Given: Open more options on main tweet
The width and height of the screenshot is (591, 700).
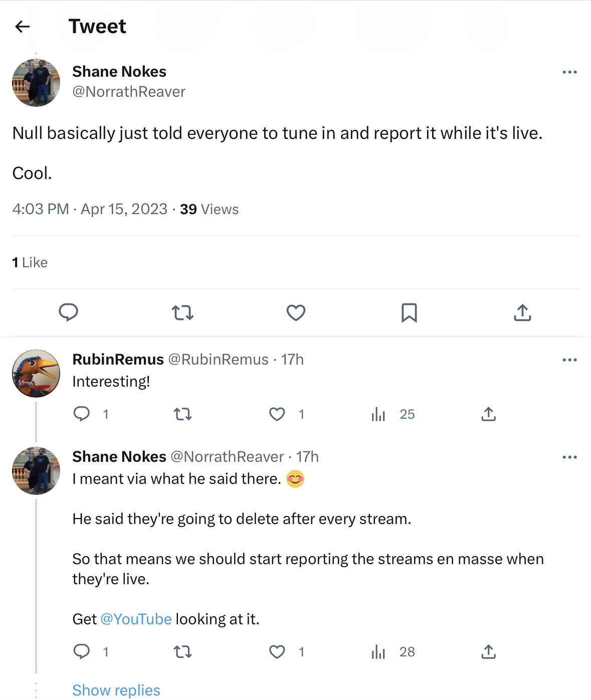Looking at the screenshot, I should pyautogui.click(x=569, y=72).
